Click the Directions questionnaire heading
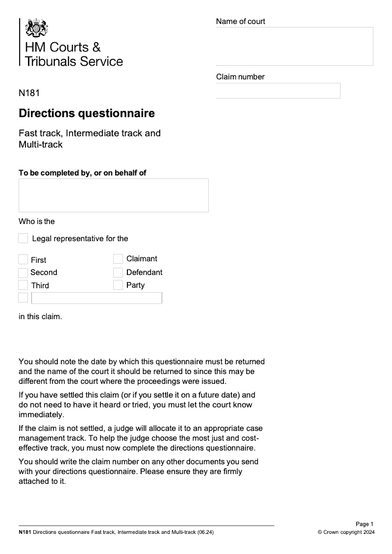Image resolution: width=392 pixels, height=554 pixels. coord(87,114)
